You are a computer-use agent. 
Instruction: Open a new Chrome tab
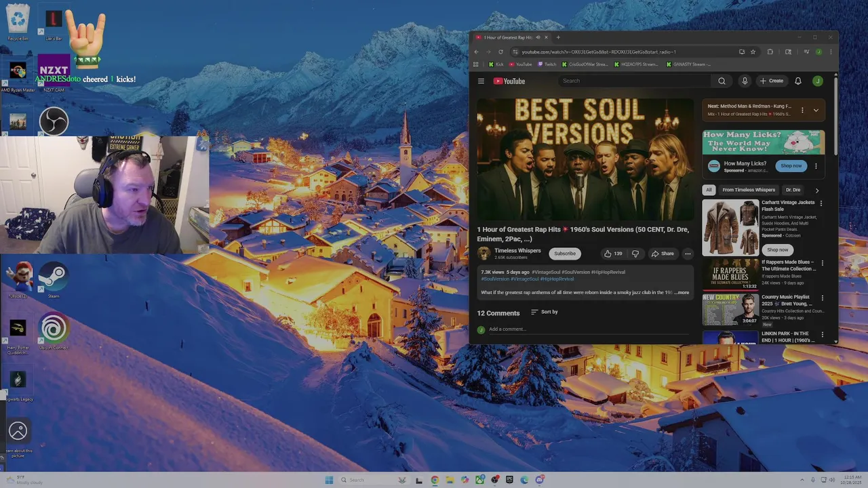pos(558,37)
